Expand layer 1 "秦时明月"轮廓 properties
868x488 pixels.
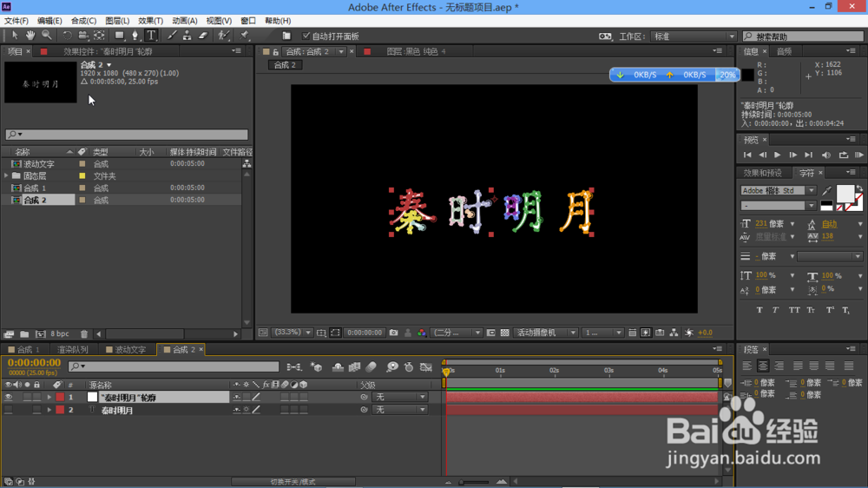tap(49, 397)
